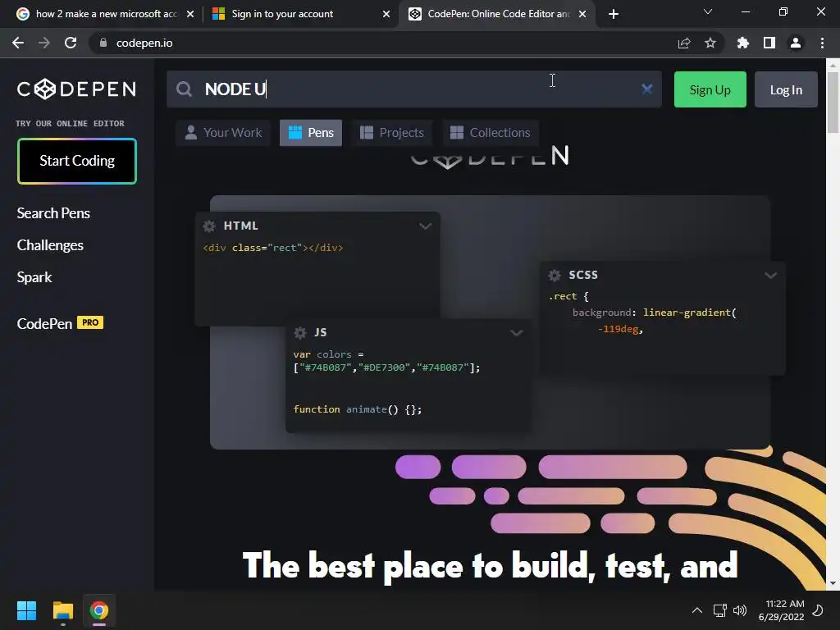This screenshot has width=840, height=630.
Task: Close the Sign in to your account tab
Action: coord(386,14)
